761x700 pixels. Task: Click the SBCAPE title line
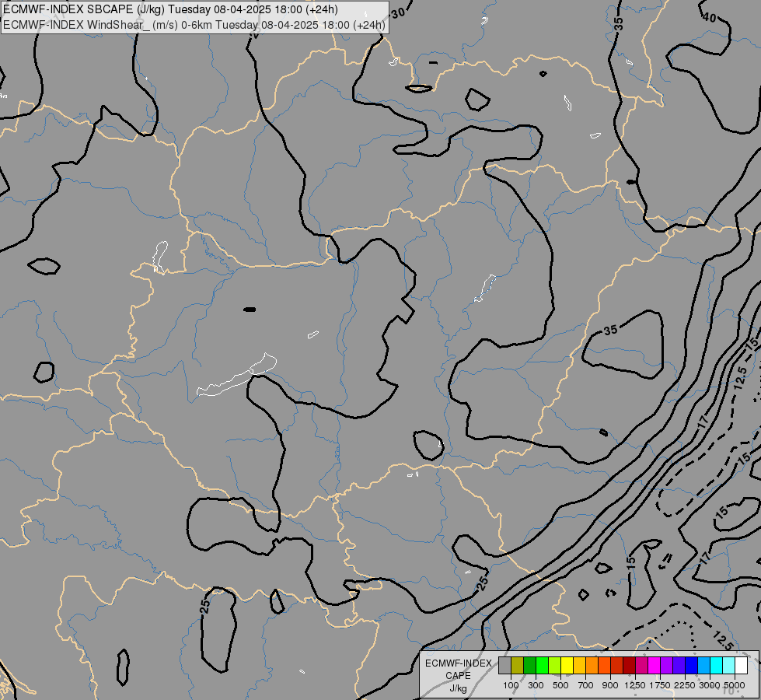click(171, 9)
